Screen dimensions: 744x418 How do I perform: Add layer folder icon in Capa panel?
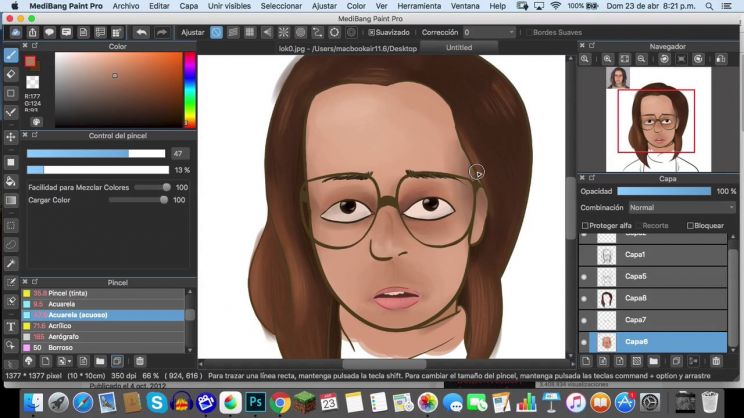[653, 361]
